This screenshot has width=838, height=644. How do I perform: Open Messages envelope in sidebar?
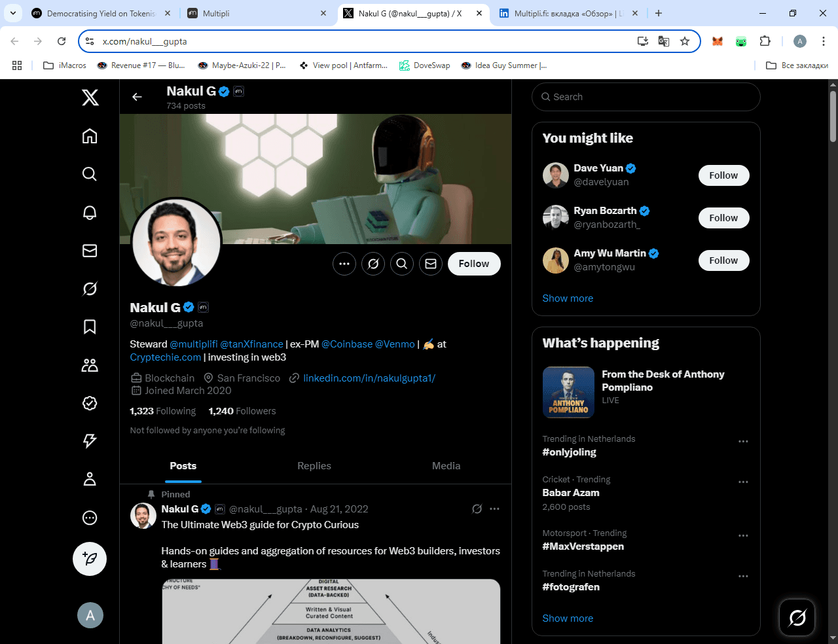pyautogui.click(x=90, y=251)
